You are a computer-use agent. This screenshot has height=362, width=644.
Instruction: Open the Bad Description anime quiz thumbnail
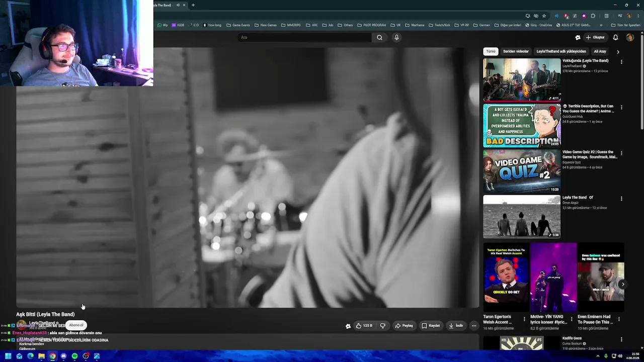click(x=522, y=126)
